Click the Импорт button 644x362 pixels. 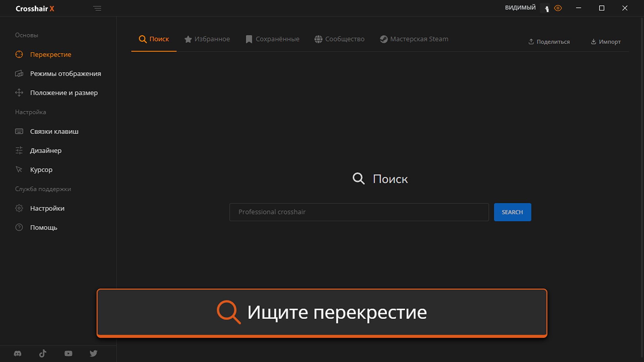click(606, 42)
